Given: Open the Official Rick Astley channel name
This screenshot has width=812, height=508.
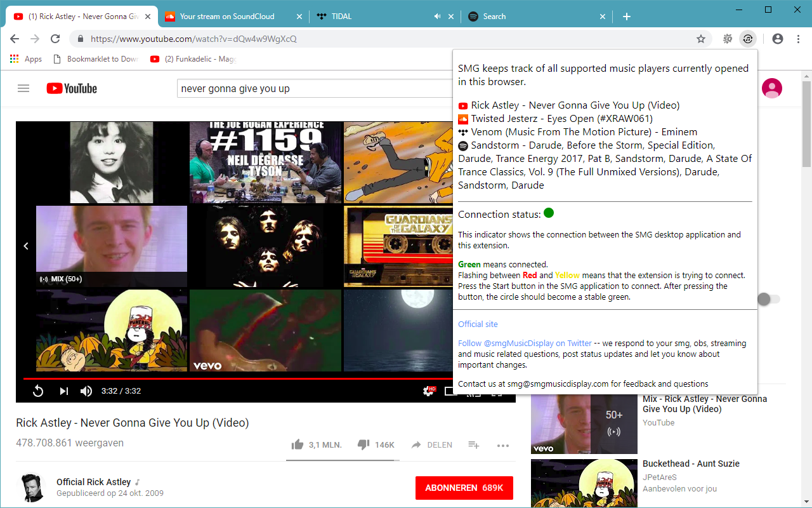Looking at the screenshot, I should point(94,482).
